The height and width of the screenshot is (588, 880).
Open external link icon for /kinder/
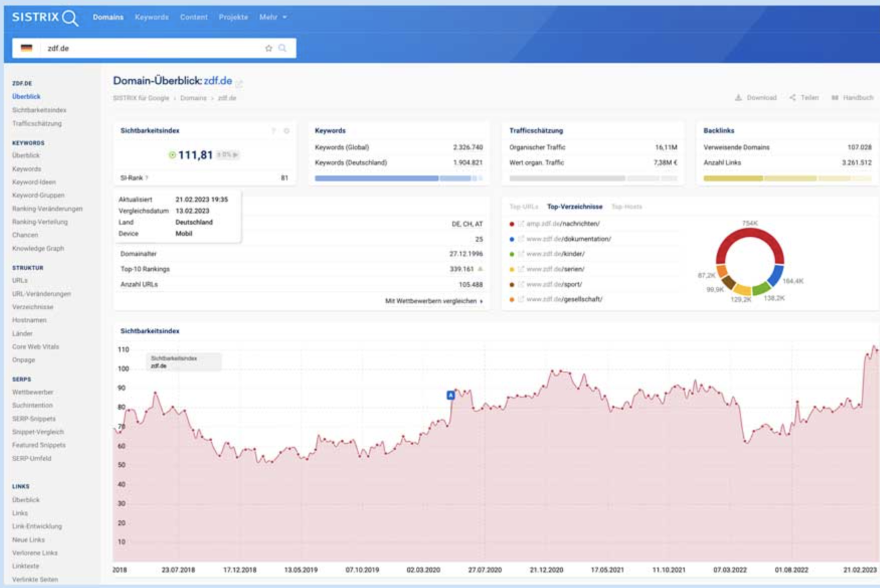pos(521,254)
